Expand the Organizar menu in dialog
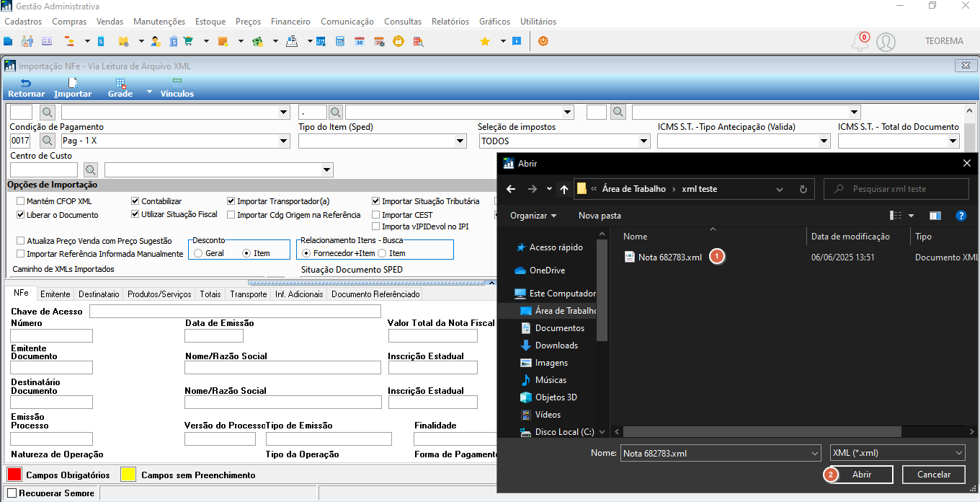 533,216
